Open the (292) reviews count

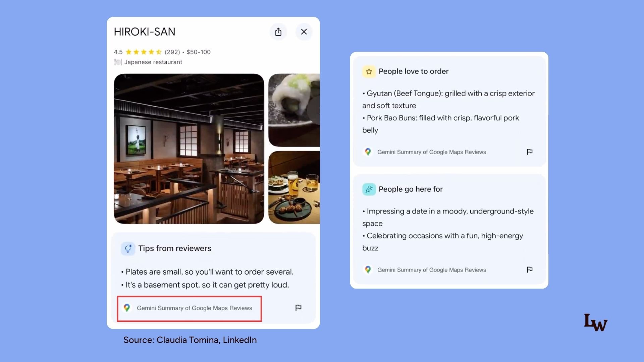[172, 52]
